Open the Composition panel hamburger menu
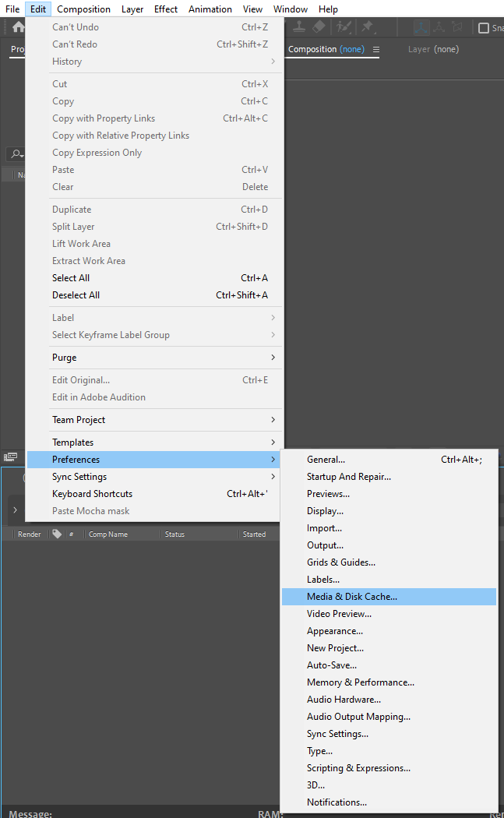504x818 pixels. 376,49
